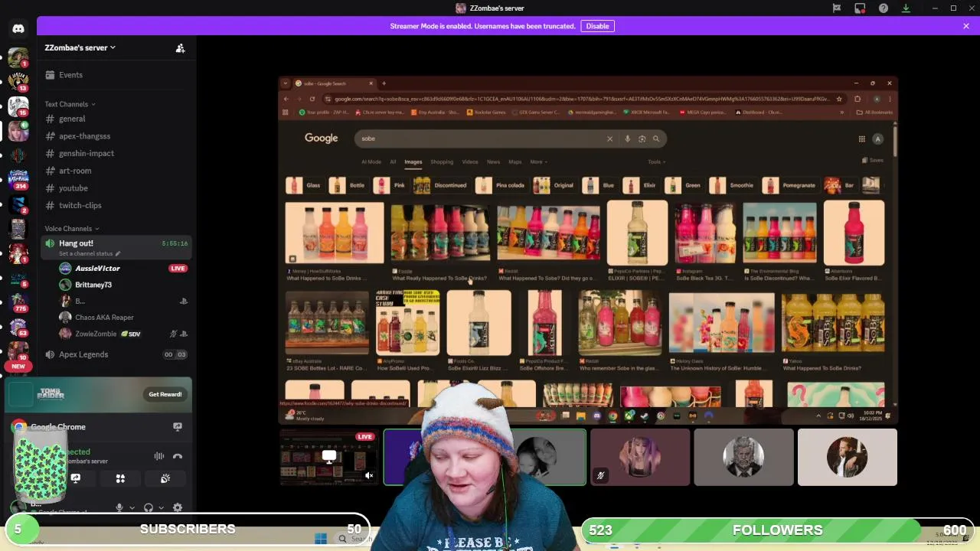This screenshot has width=980, height=551.
Task: Switch to the News search tab
Action: tap(493, 161)
